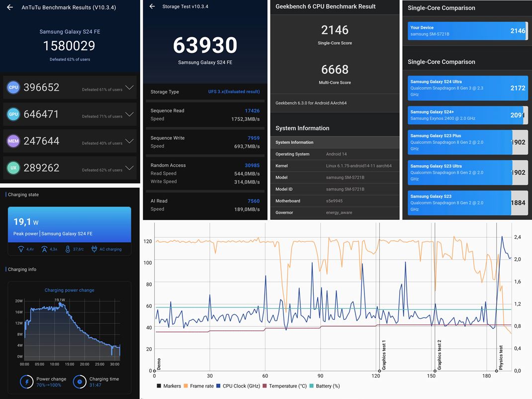Tap the Random Access score 30985
The width and height of the screenshot is (532, 399).
(x=252, y=165)
